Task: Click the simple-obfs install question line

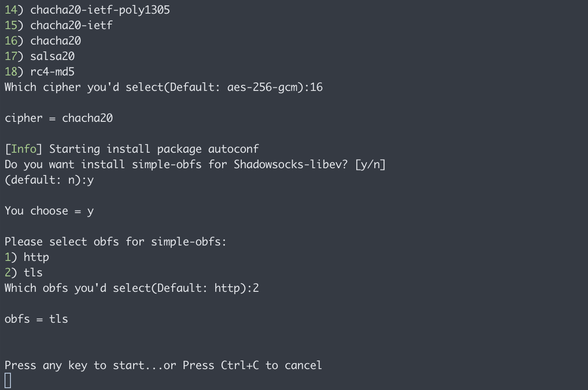Action: (195, 164)
